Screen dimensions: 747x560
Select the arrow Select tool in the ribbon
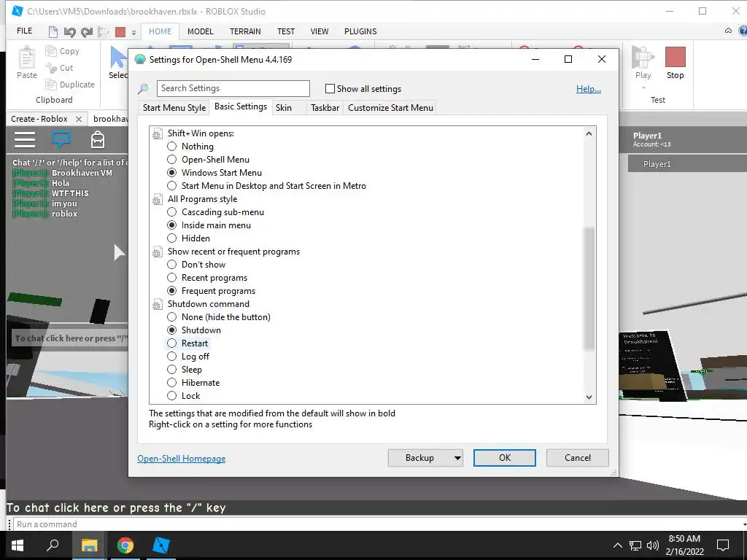(118, 57)
